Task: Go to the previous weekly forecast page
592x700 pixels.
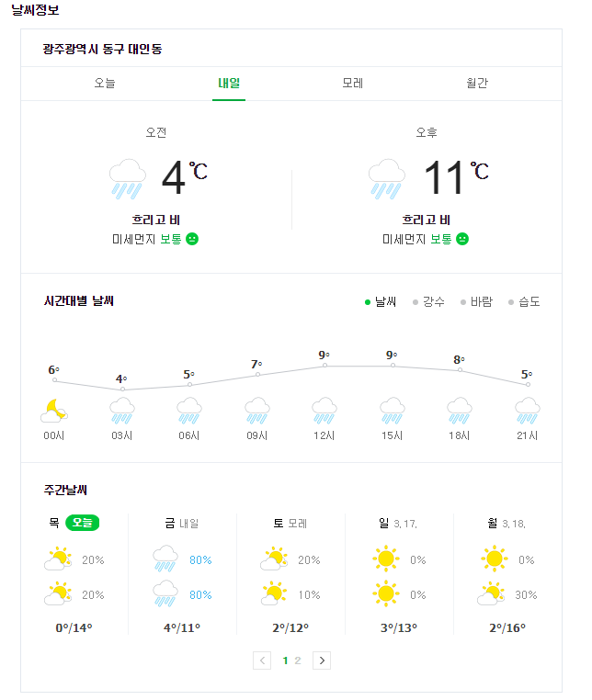Action: point(262,660)
